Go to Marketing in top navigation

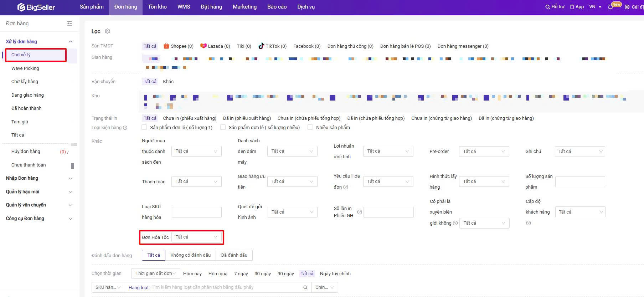tap(244, 7)
